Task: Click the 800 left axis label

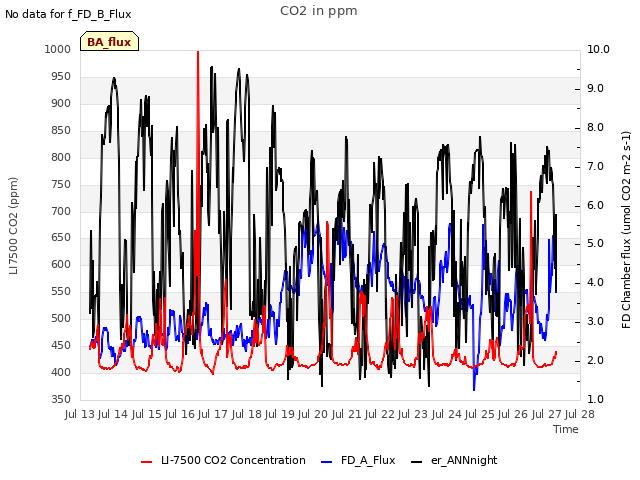Action: pyautogui.click(x=61, y=157)
